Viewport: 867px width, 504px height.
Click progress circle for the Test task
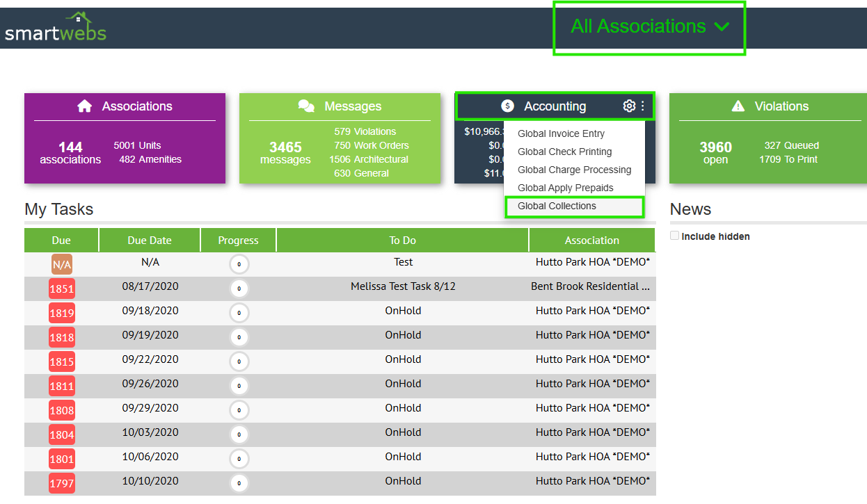point(239,264)
